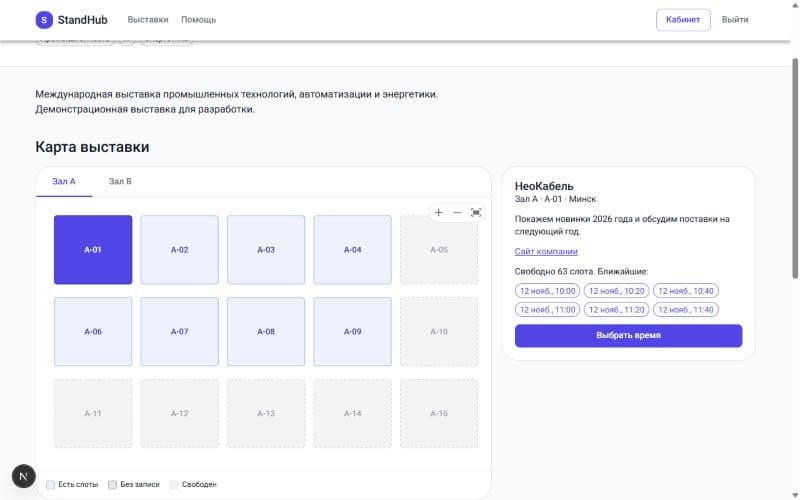800x500 pixels.
Task: Open the Сайт компании link
Action: [x=546, y=252]
